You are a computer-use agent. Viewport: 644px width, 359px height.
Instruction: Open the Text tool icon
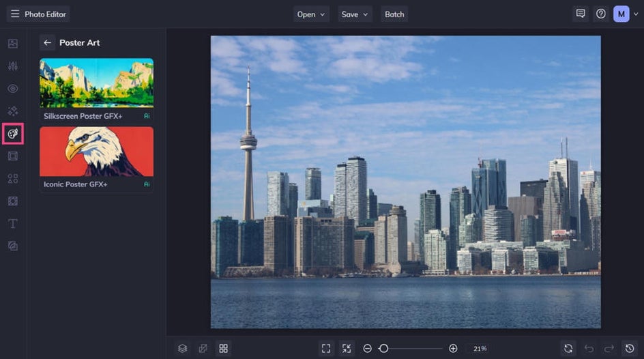pos(13,223)
